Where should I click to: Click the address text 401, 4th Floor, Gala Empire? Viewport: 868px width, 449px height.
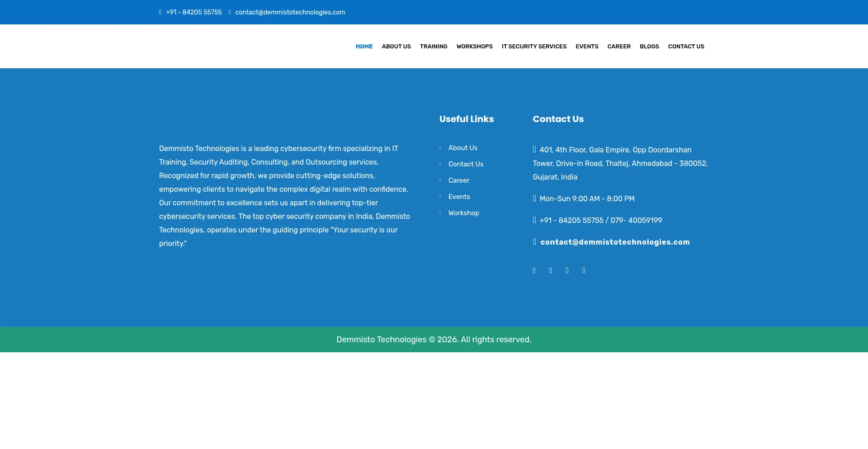pos(620,163)
